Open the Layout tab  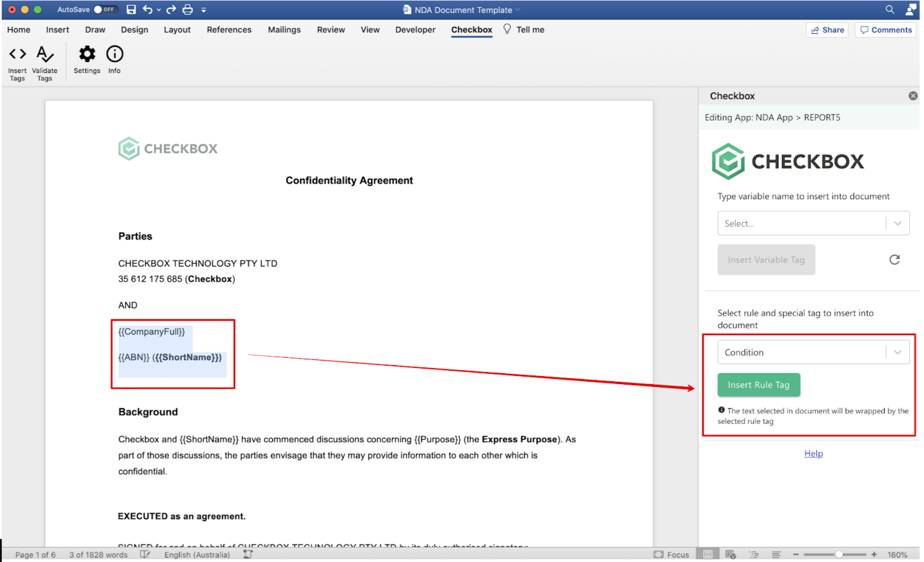pos(177,30)
